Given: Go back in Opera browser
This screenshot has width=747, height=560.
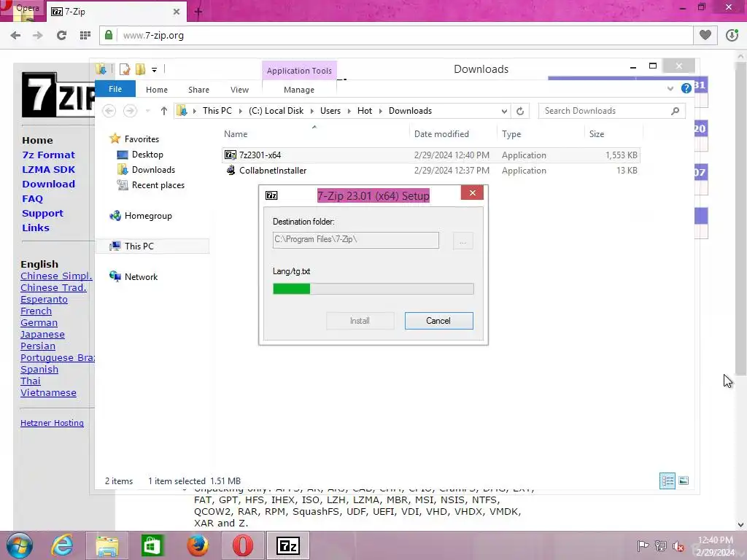Looking at the screenshot, I should (x=16, y=35).
